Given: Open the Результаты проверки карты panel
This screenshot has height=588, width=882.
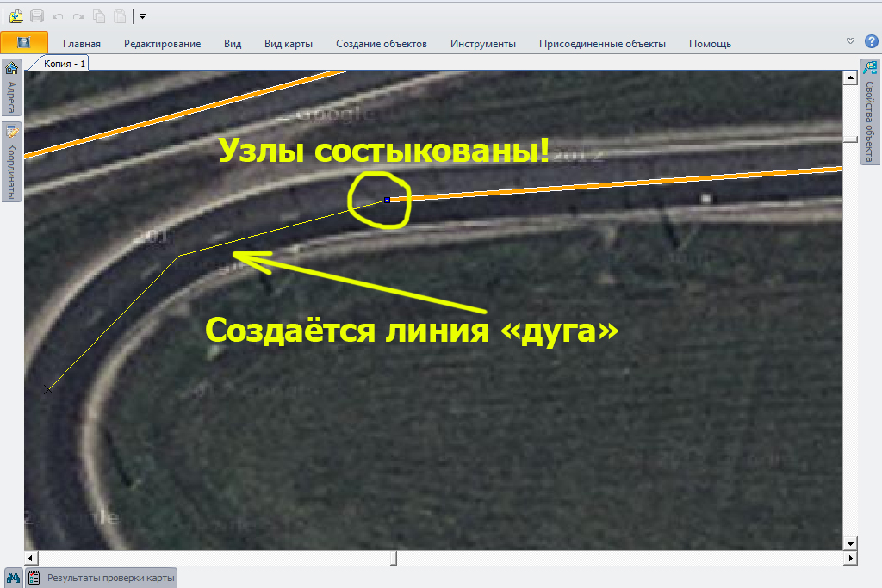Looking at the screenshot, I should [x=102, y=578].
